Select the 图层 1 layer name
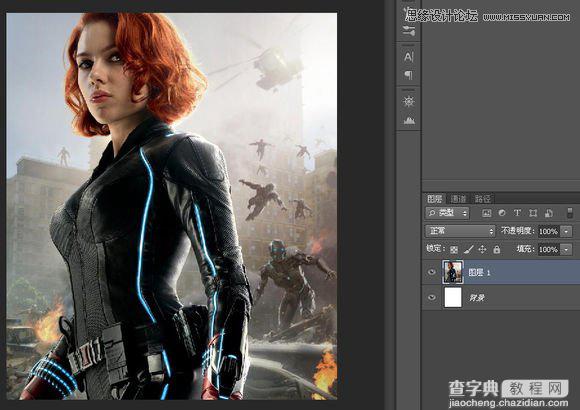 479,272
